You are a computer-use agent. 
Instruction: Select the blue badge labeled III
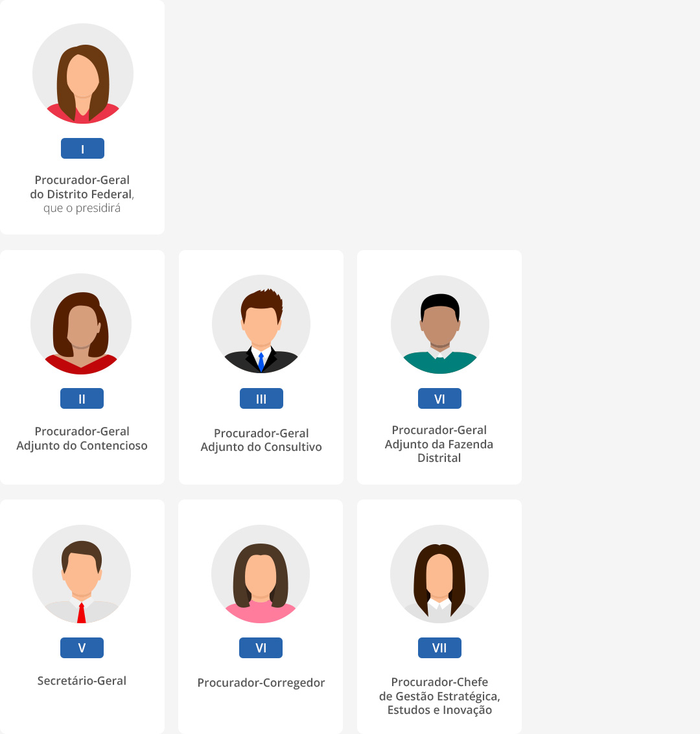point(261,398)
